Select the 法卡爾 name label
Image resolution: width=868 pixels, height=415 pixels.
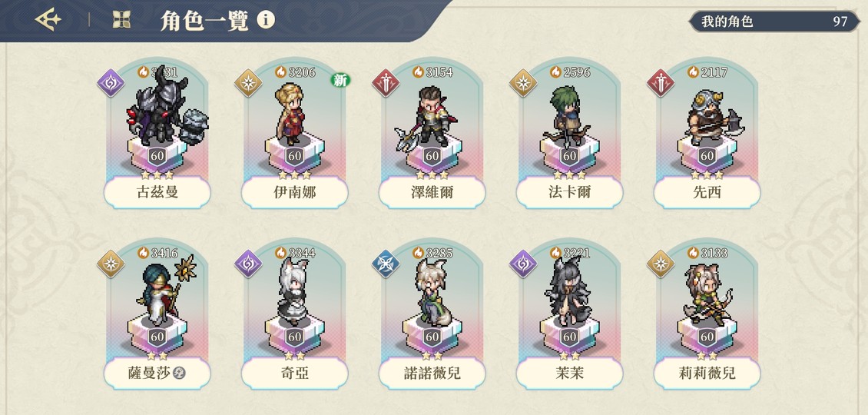(x=570, y=192)
